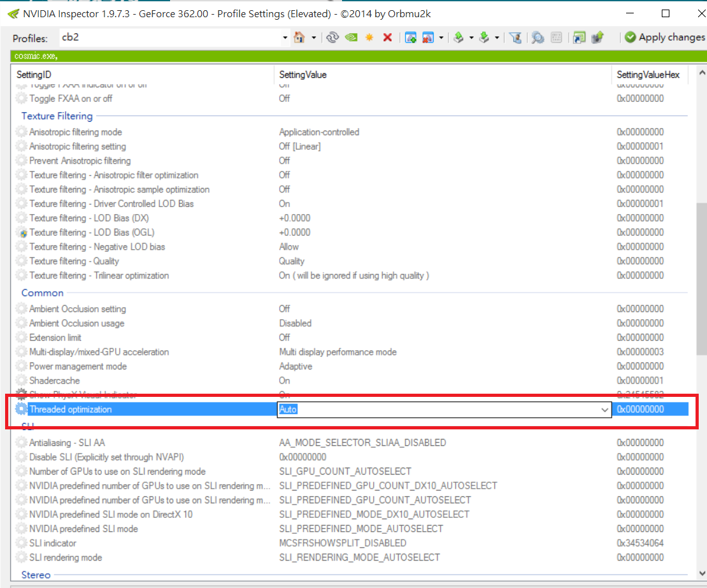707x588 pixels.
Task: Click gear icon beside Ambient Occlusion setting
Action: click(21, 309)
